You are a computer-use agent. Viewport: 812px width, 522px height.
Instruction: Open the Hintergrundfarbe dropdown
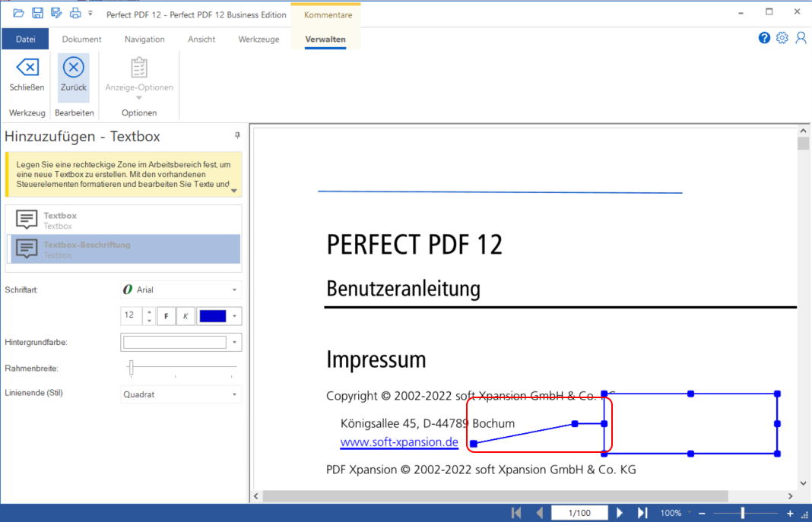(x=234, y=342)
